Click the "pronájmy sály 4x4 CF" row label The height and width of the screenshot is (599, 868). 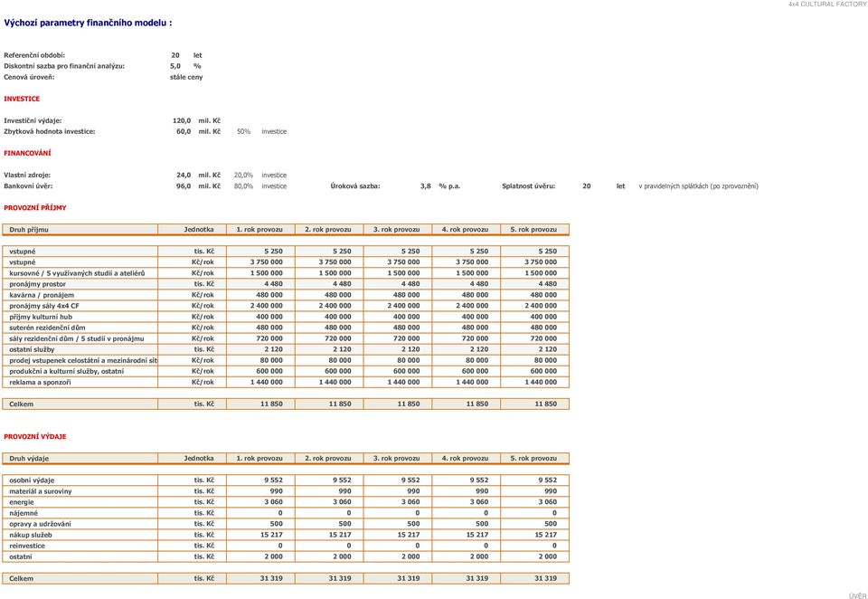(x=43, y=306)
